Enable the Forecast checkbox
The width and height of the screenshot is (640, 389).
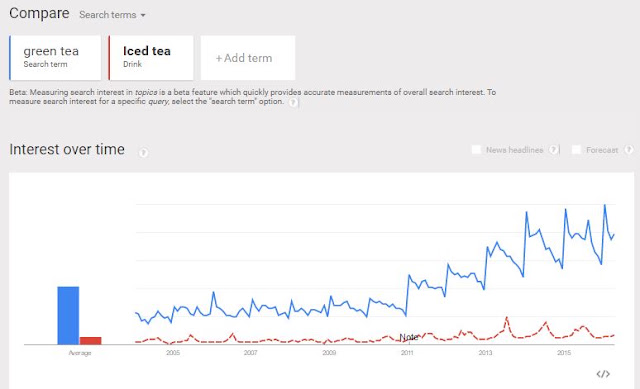click(x=576, y=150)
